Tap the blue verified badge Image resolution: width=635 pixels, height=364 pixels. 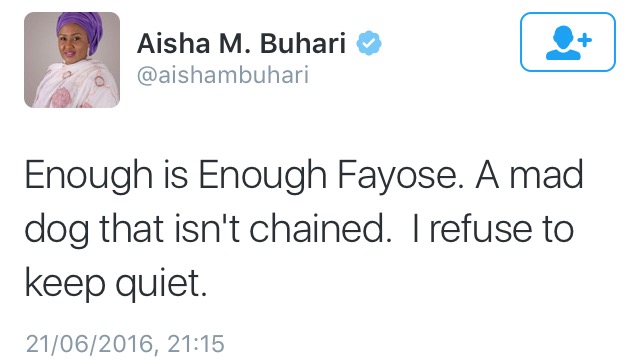tap(369, 43)
